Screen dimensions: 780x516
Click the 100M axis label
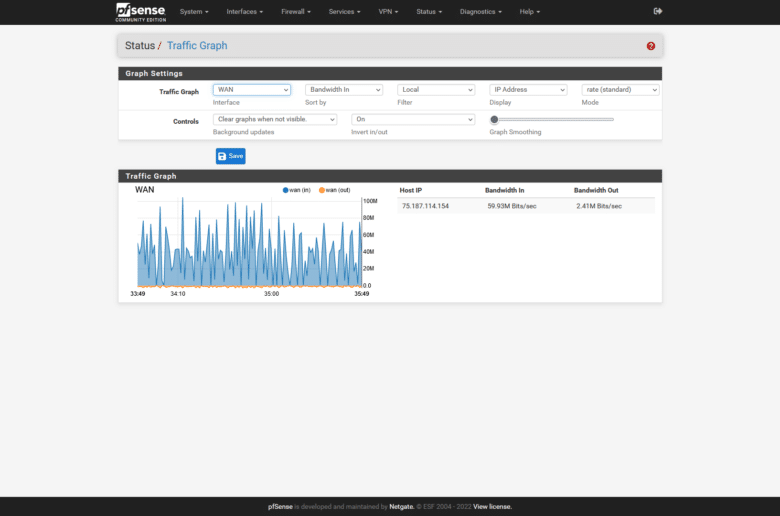(x=370, y=201)
